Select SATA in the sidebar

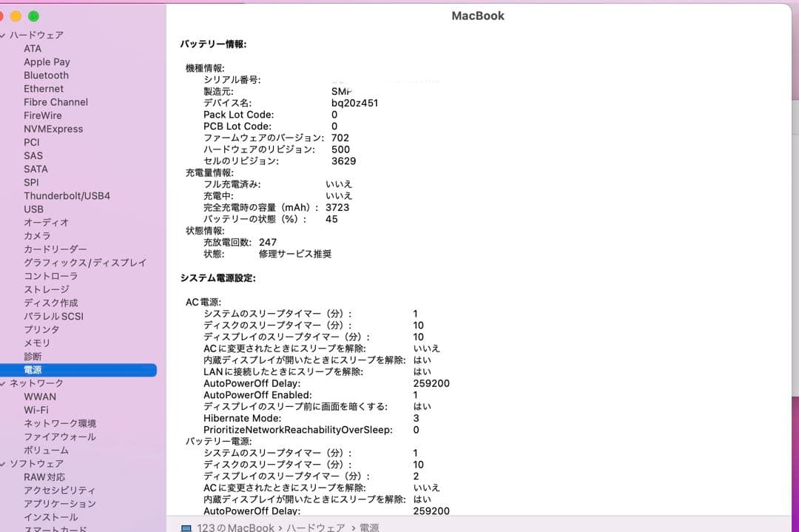[x=36, y=169]
